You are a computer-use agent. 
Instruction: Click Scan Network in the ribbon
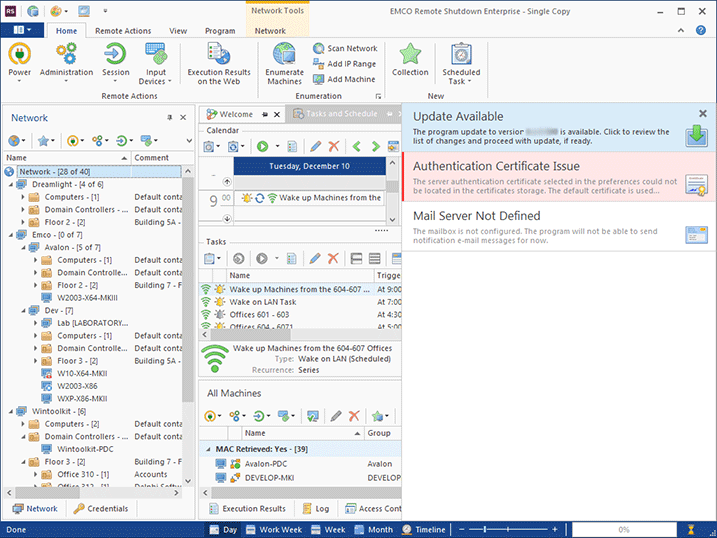click(344, 48)
